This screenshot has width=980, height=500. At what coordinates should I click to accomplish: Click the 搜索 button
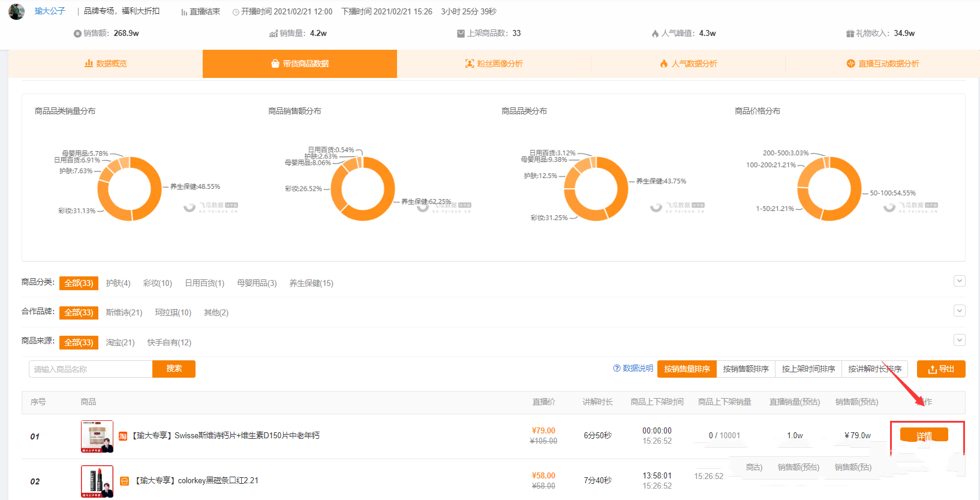[174, 369]
